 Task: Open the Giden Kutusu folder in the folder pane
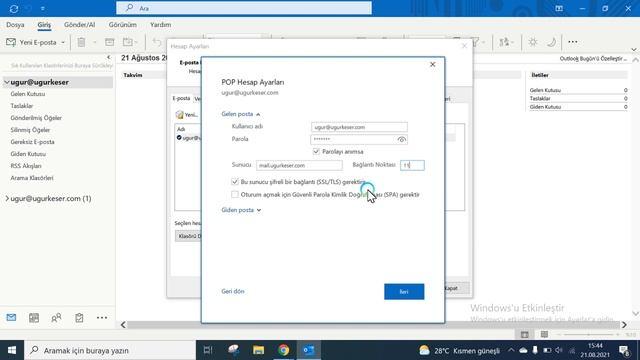tap(28, 154)
